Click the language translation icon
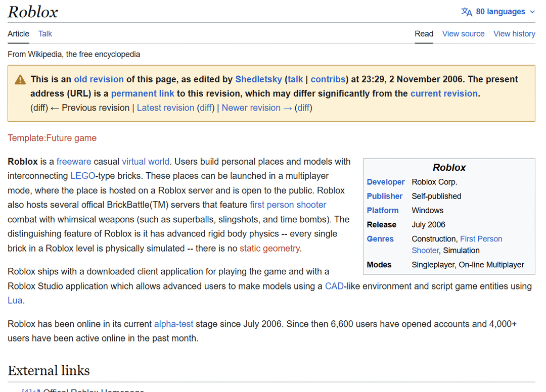 click(466, 12)
